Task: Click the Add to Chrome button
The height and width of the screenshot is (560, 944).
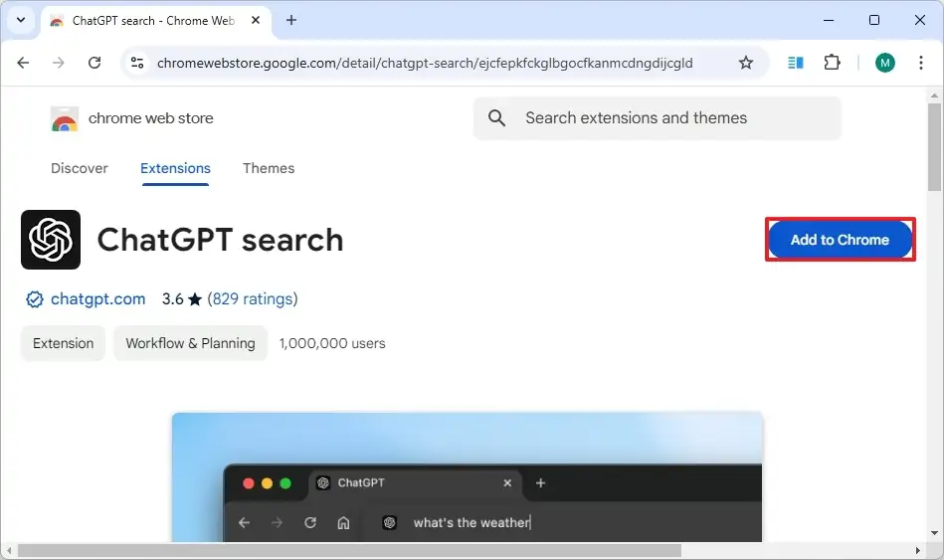Action: [x=840, y=240]
